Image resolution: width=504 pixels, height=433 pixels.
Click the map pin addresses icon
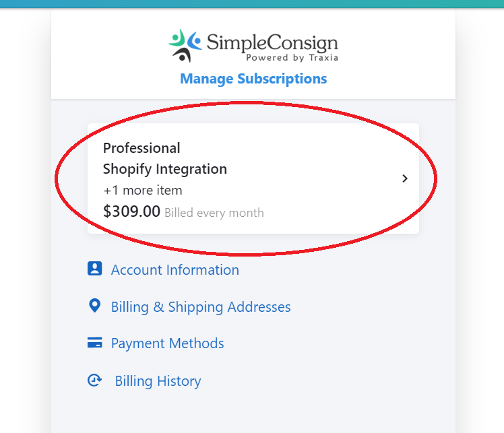tap(94, 306)
